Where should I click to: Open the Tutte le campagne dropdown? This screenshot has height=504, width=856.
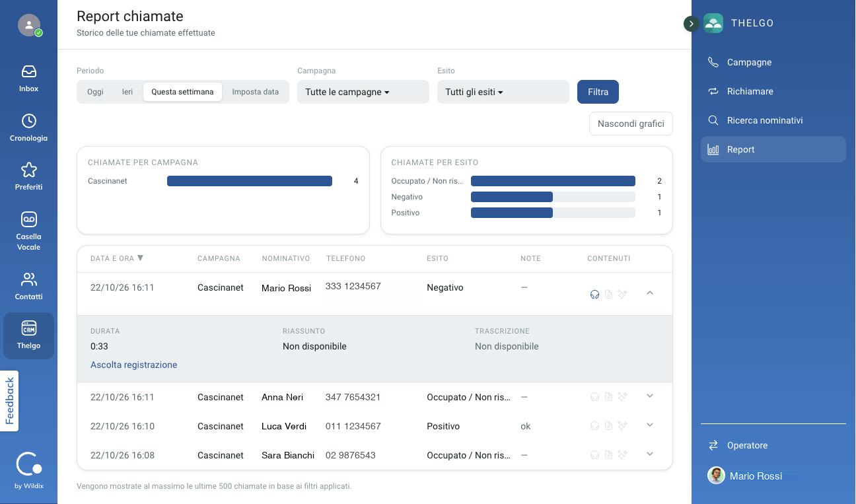pyautogui.click(x=363, y=92)
